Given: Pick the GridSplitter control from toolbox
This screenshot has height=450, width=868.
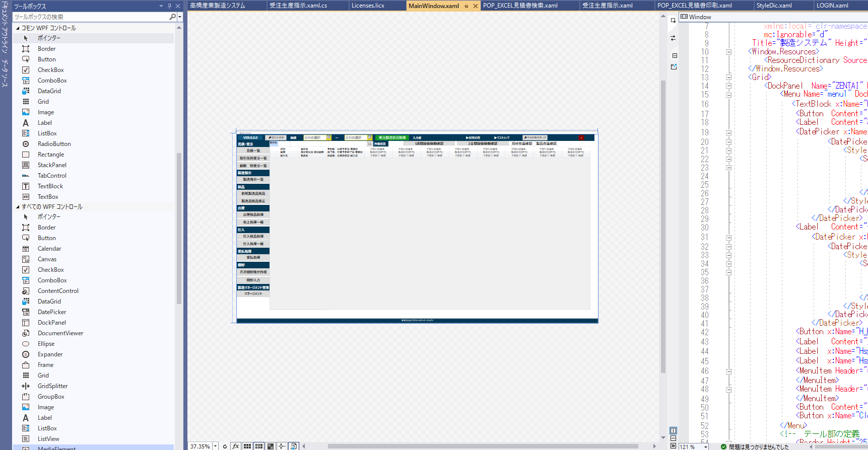Looking at the screenshot, I should tap(52, 386).
